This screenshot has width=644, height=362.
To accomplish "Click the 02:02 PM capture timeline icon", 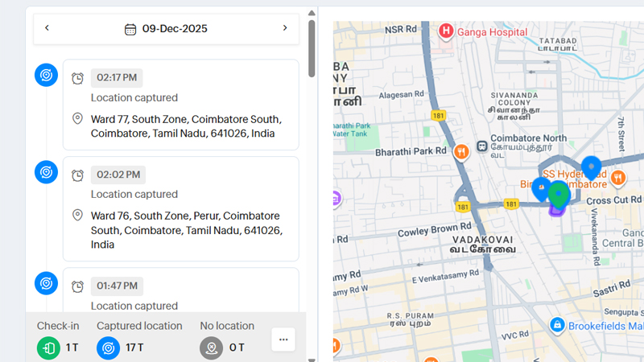I will click(x=46, y=172).
